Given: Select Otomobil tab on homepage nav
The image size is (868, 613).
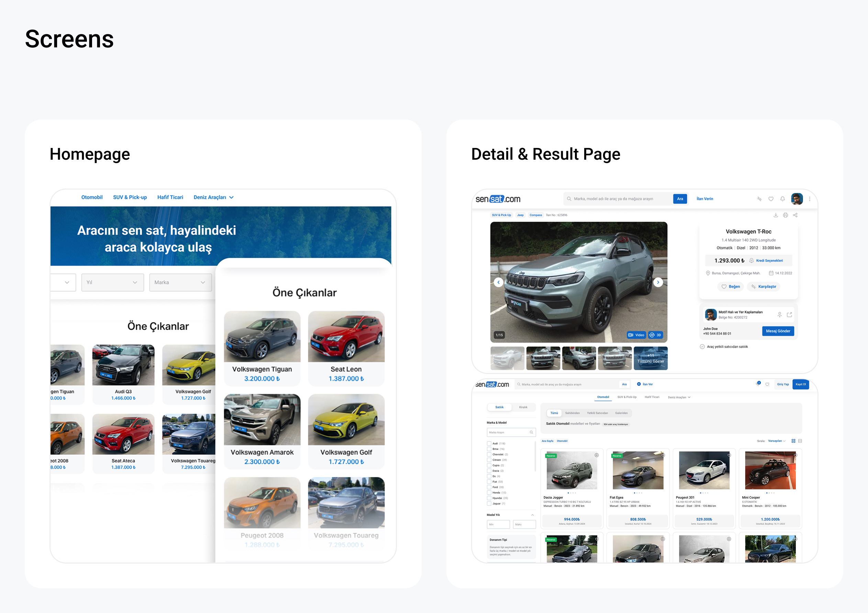Looking at the screenshot, I should coord(92,197).
